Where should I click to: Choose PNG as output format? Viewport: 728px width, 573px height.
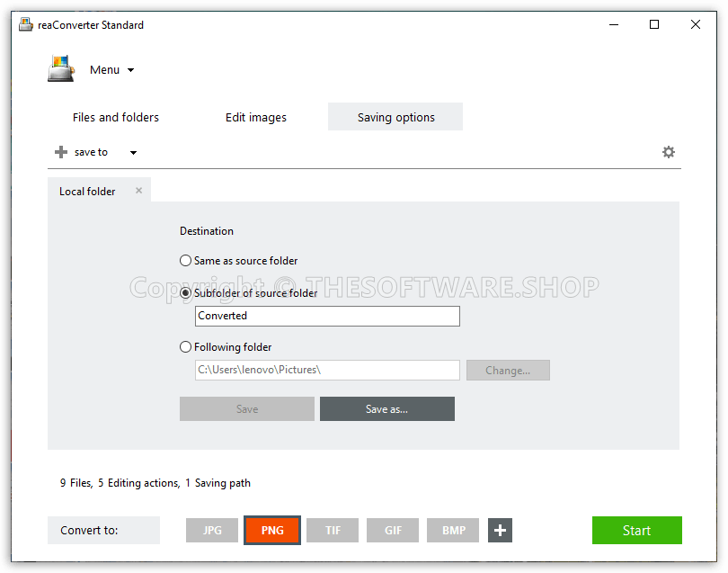[x=272, y=530]
